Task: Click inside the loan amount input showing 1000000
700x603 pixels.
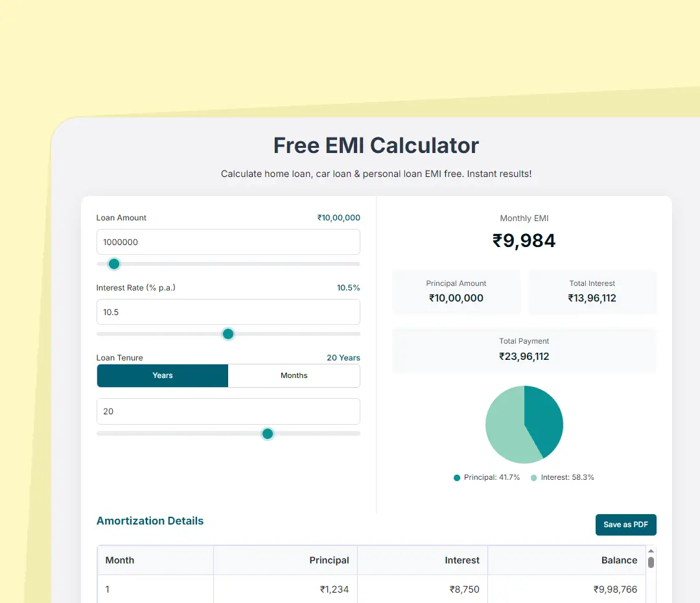Action: 228,242
